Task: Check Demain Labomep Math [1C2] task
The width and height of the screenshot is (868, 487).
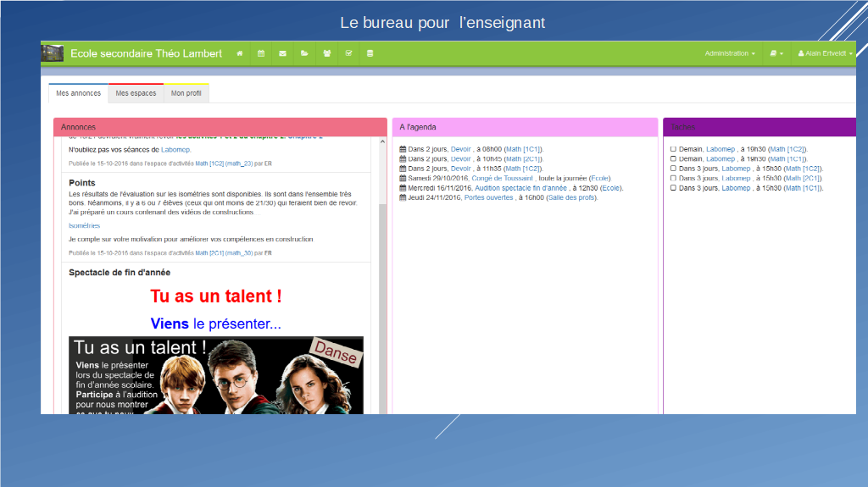Action: point(673,149)
